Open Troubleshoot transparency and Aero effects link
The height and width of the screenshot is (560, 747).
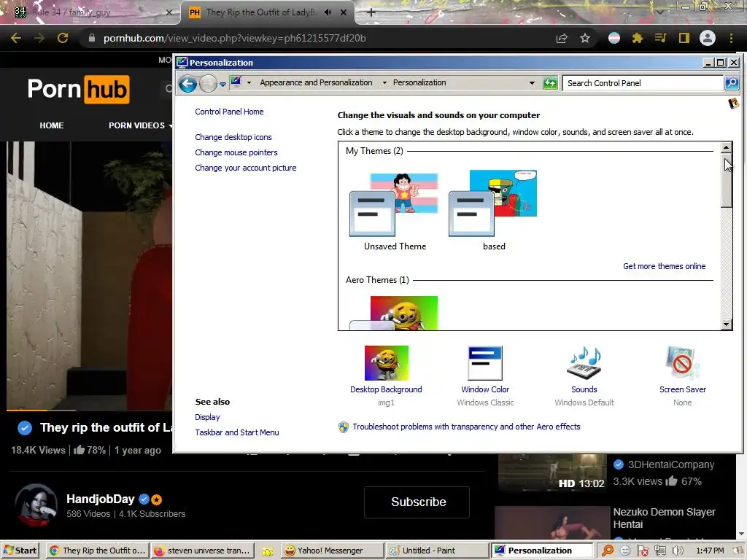(x=466, y=427)
